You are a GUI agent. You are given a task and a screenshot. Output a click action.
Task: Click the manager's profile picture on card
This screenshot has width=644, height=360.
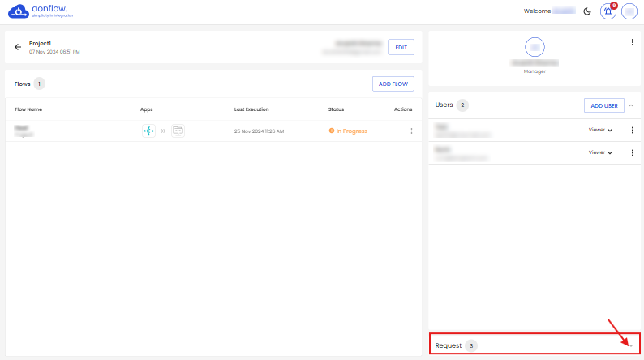pyautogui.click(x=535, y=48)
